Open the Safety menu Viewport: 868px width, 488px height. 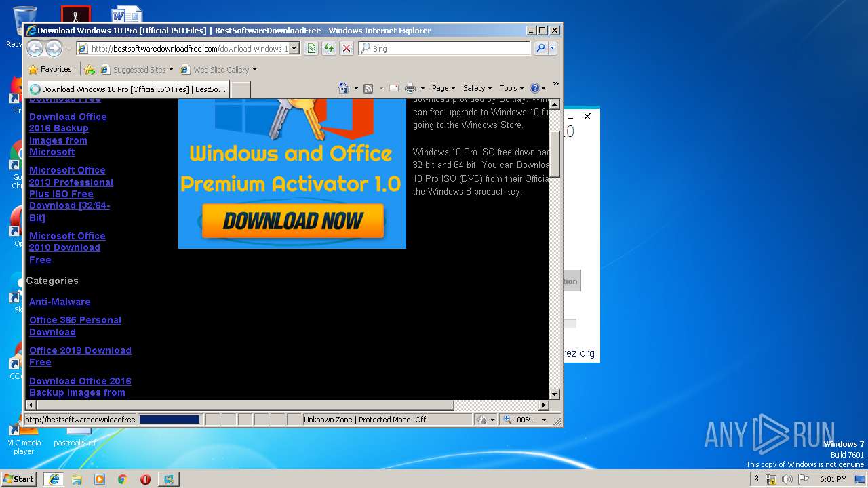[477, 88]
